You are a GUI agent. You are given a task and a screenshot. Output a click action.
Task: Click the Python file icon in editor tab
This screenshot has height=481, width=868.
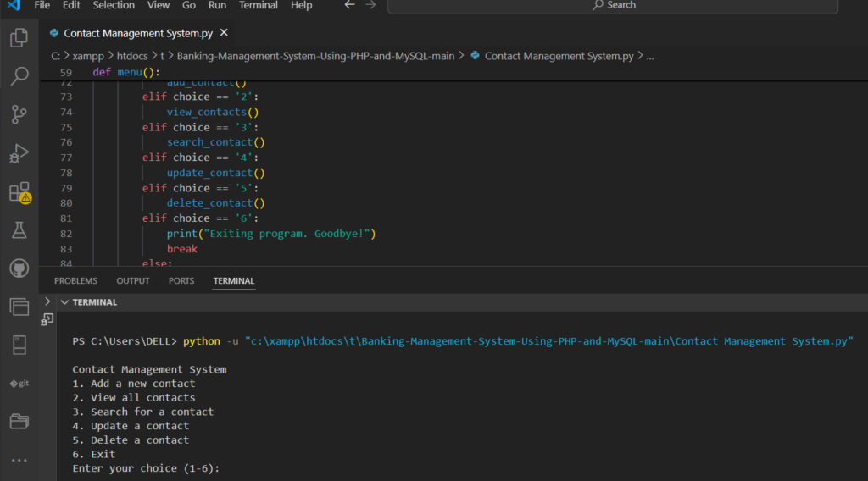click(x=53, y=33)
